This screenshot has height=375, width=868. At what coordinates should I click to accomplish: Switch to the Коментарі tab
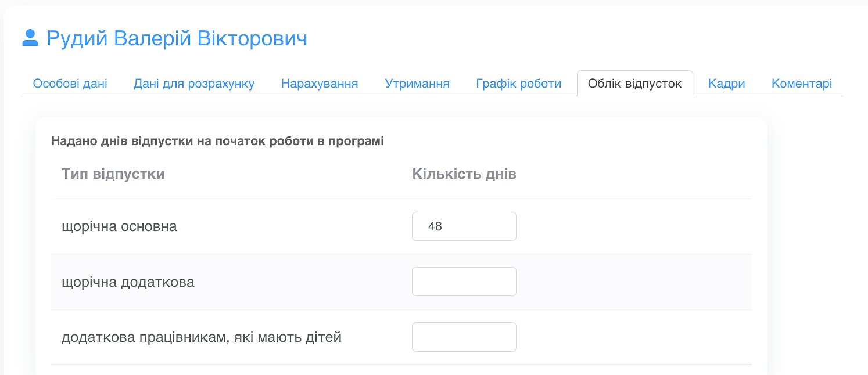pyautogui.click(x=802, y=84)
